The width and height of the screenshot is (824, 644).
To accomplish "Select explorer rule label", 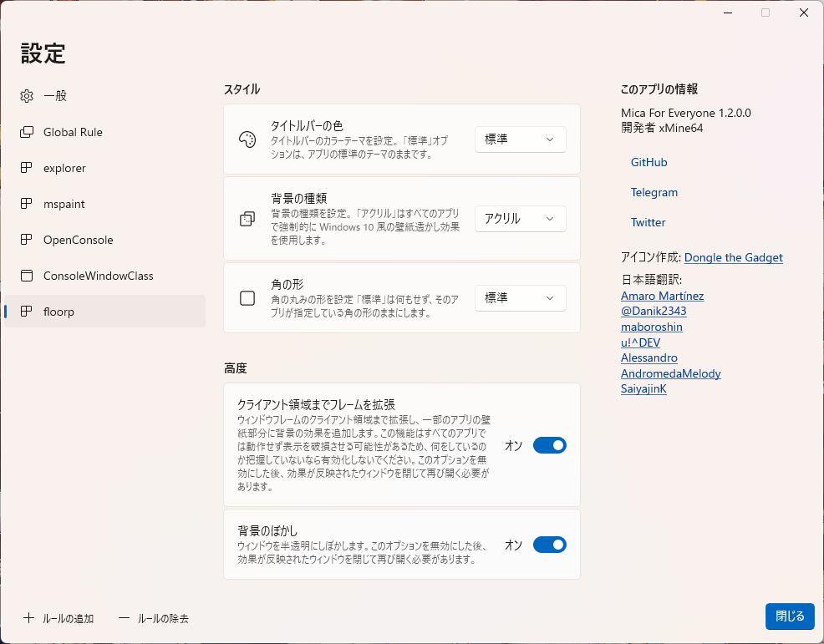I will [64, 168].
